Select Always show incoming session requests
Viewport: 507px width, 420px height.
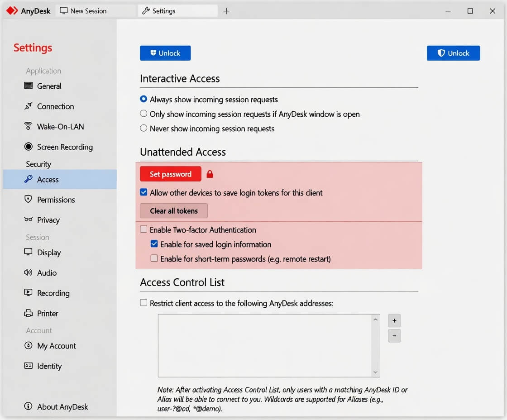[143, 99]
